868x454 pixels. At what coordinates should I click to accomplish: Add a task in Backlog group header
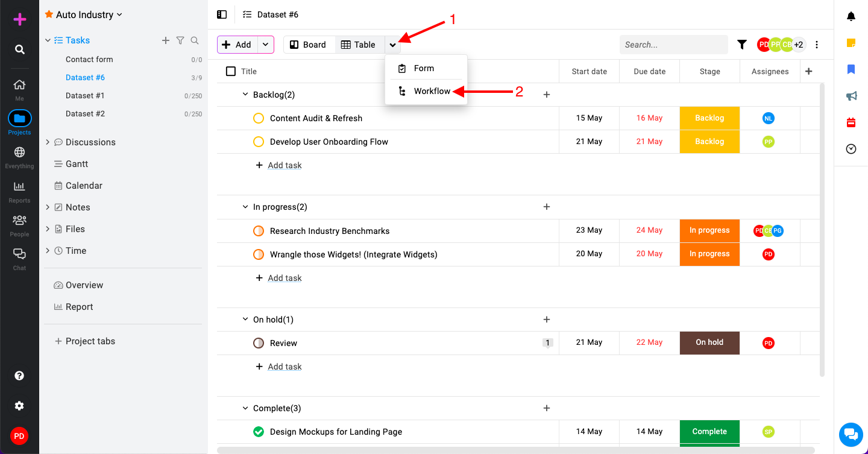[x=547, y=95]
